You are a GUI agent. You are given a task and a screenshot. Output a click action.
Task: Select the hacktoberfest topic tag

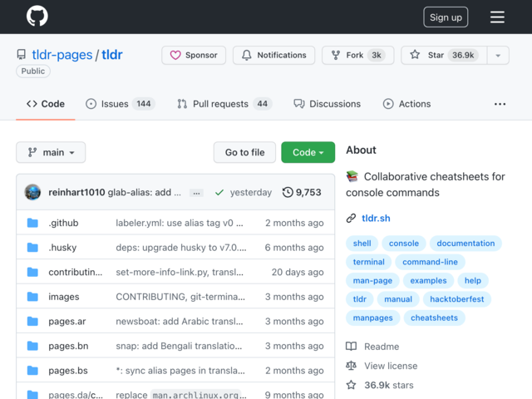(457, 299)
